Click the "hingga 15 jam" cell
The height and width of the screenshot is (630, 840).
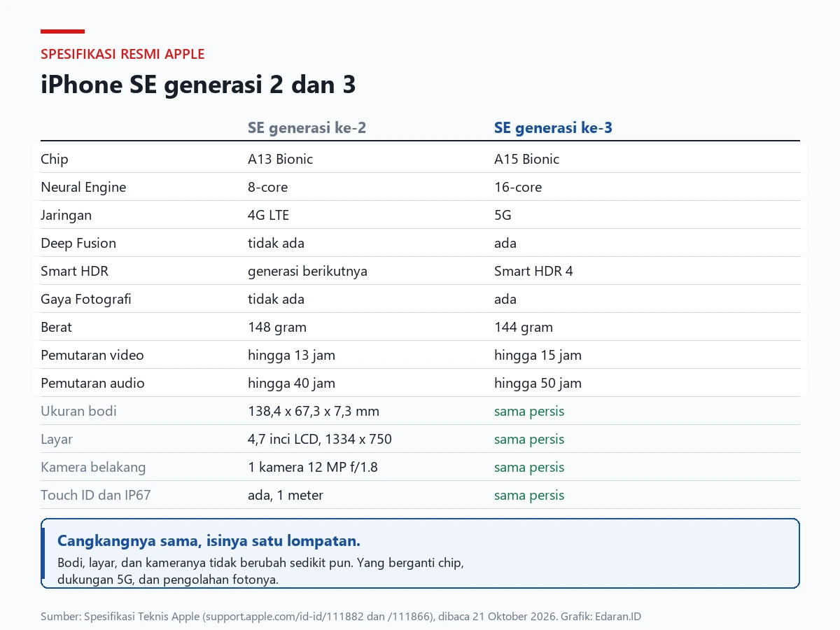[538, 355]
